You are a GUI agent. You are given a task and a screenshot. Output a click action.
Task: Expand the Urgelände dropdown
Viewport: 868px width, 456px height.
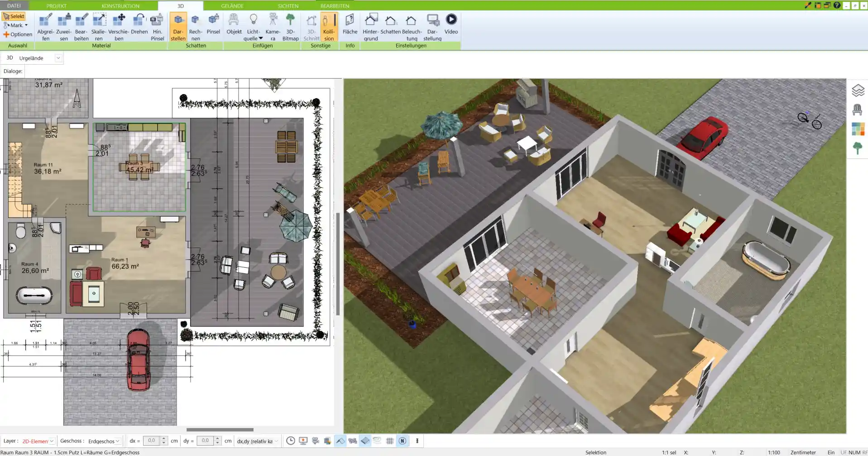pos(58,58)
